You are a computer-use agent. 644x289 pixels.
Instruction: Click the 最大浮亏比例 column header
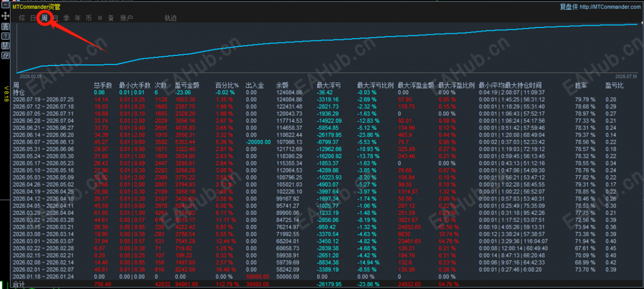pyautogui.click(x=376, y=85)
